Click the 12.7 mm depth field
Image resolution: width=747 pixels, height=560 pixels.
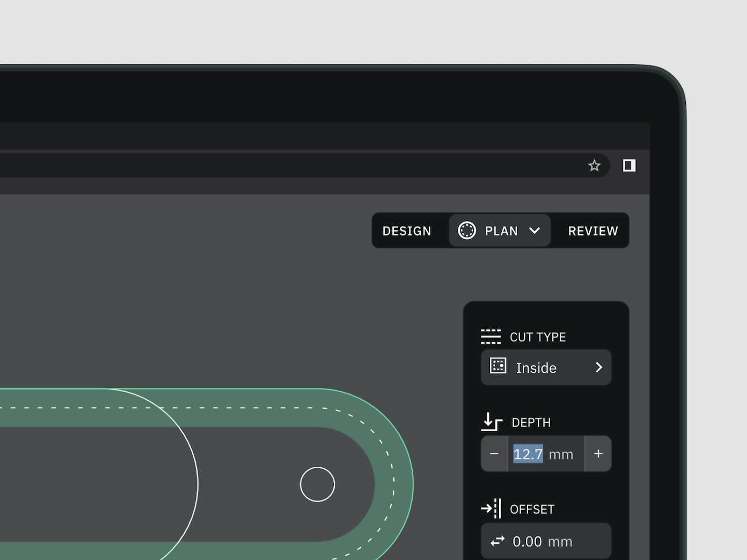pyautogui.click(x=546, y=454)
